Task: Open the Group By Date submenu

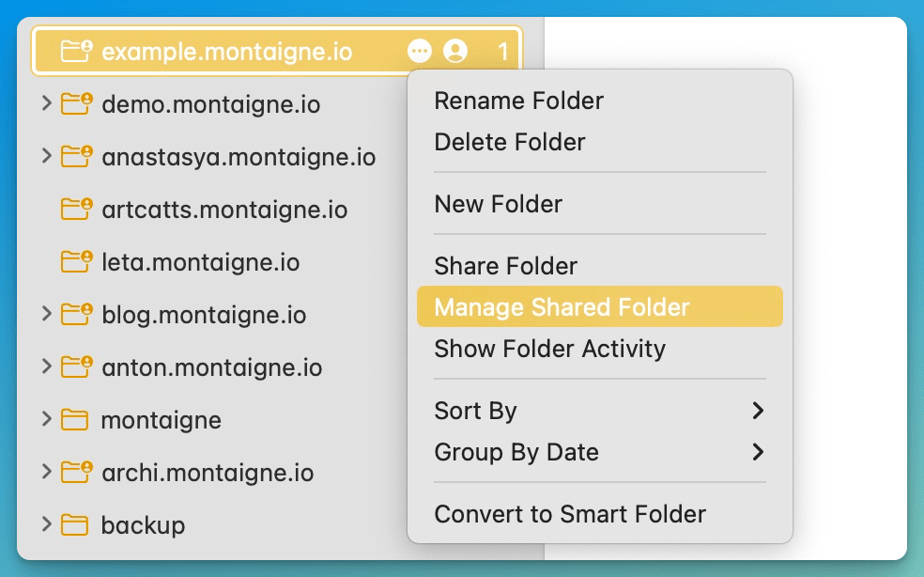Action: point(599,452)
